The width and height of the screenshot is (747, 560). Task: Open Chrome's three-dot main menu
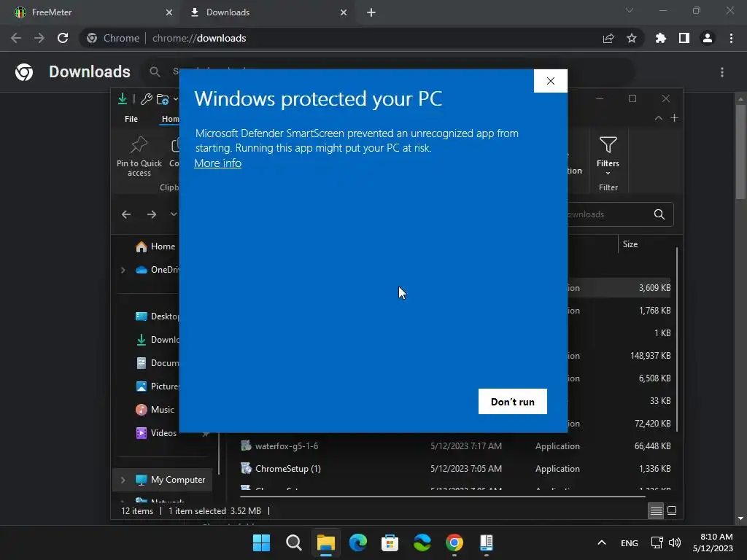click(x=731, y=38)
